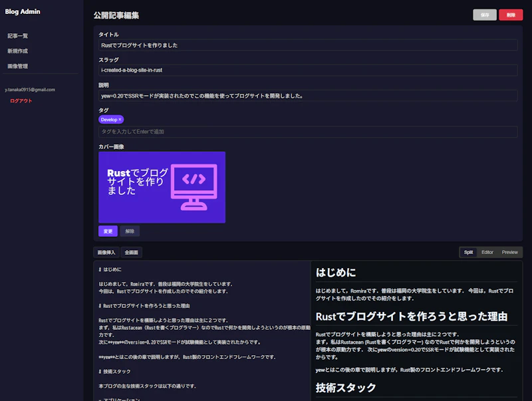
Task: Click the 変更 button under cover image
Action: (x=108, y=231)
